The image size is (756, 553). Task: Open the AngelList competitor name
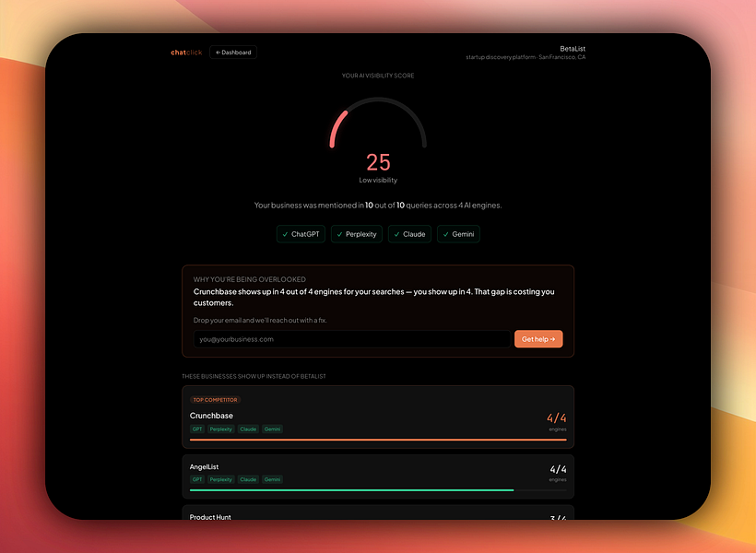point(204,467)
